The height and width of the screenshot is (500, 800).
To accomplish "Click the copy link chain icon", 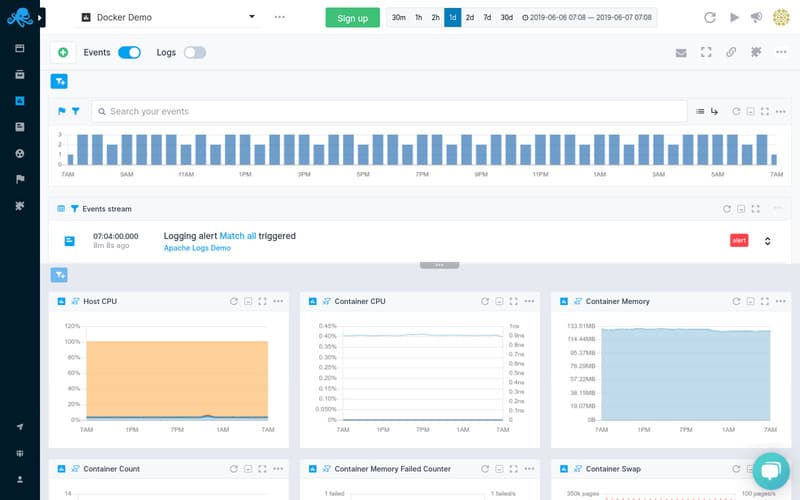I will click(731, 52).
